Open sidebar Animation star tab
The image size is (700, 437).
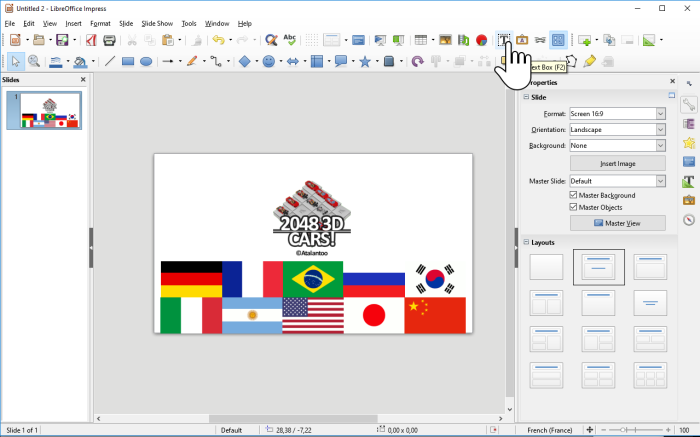(x=689, y=143)
